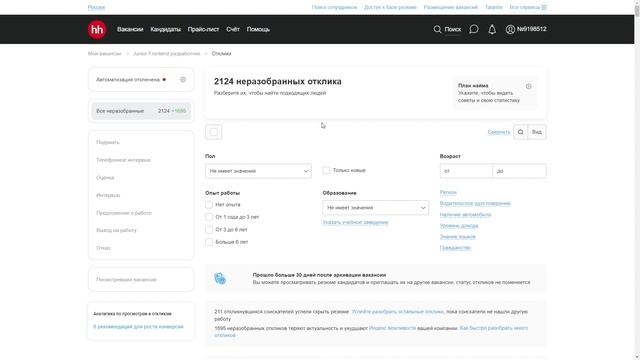Click the План найма card text
Image resolution: width=640 pixels, height=360 pixels.
tap(489, 93)
